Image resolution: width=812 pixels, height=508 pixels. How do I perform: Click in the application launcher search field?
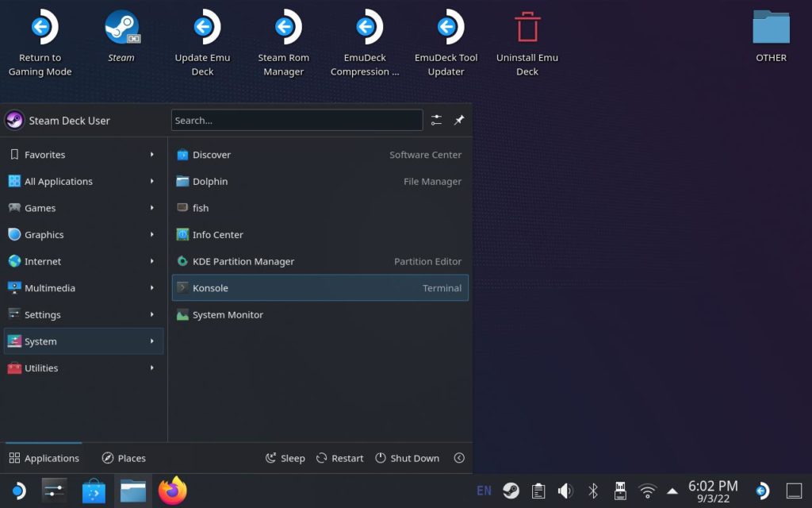pos(297,121)
